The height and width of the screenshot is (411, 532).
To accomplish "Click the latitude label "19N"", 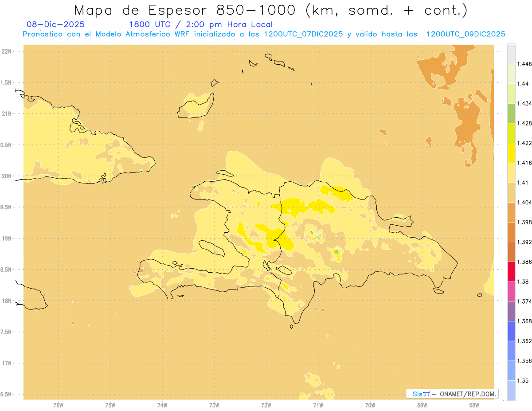I will coord(7,238).
